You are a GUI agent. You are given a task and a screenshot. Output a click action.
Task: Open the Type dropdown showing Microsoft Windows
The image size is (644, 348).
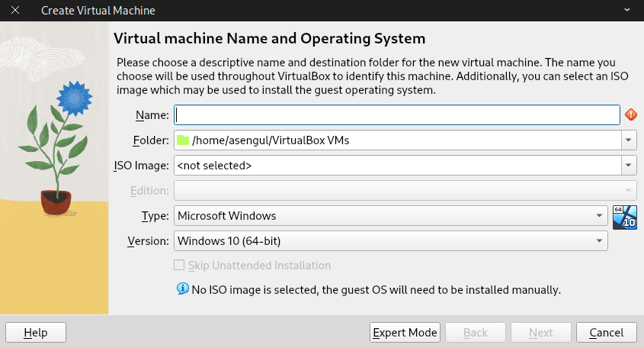(x=390, y=215)
